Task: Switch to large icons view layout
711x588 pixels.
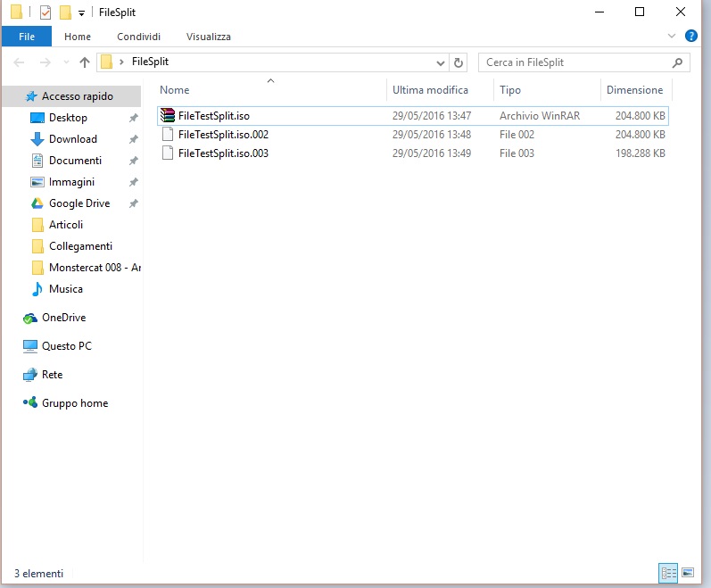Action: coord(688,572)
